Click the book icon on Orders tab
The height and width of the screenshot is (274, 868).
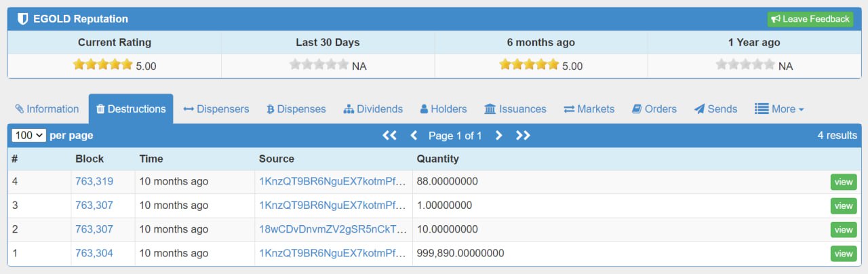pyautogui.click(x=637, y=109)
